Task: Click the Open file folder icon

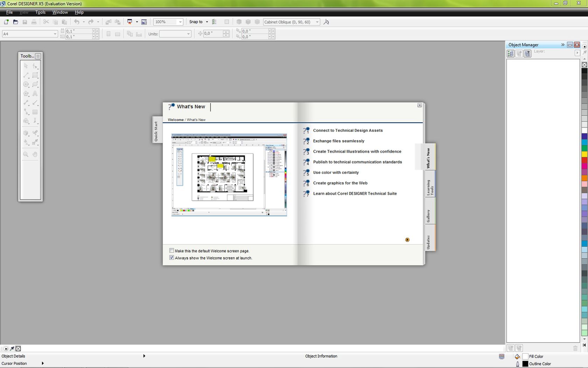Action: [x=15, y=22]
